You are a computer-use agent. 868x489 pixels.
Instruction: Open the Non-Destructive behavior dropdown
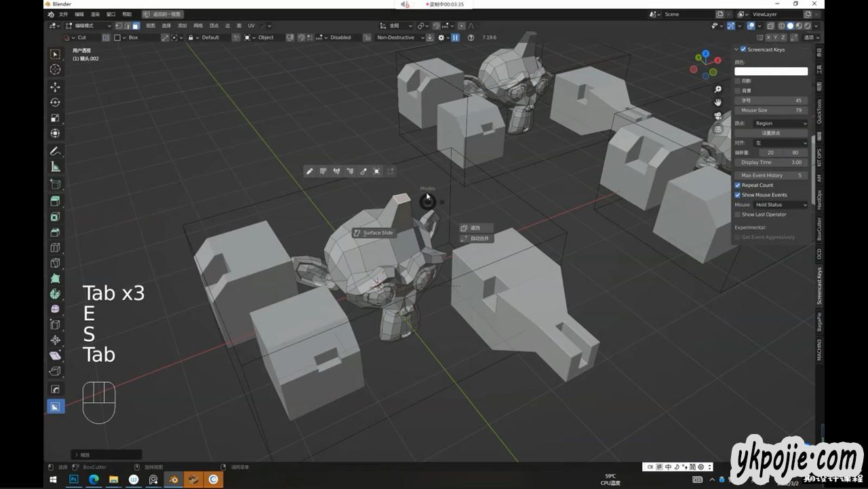(399, 38)
